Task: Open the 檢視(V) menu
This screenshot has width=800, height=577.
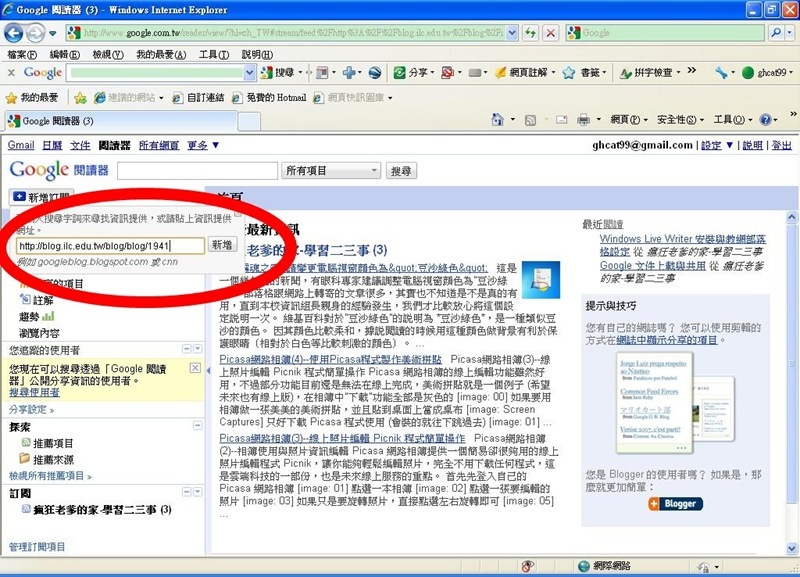Action: (108, 55)
